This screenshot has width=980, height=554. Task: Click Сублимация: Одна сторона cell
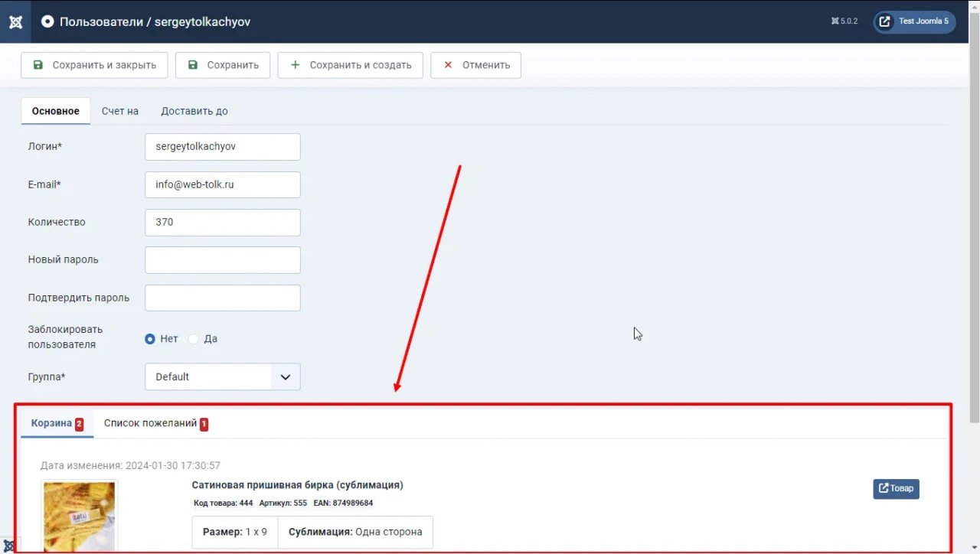click(x=355, y=532)
